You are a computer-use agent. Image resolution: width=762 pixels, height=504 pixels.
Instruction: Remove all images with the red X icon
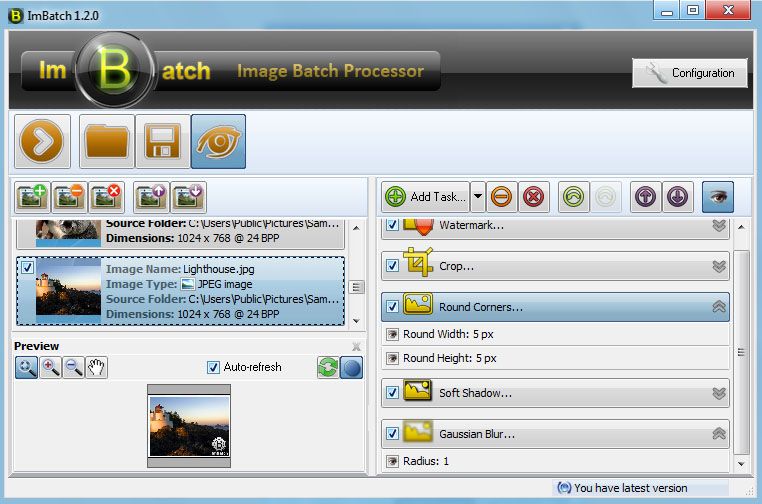105,196
